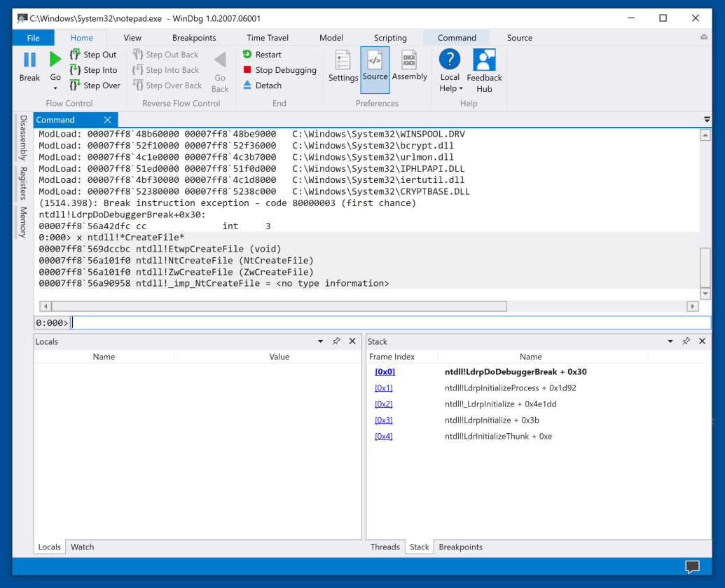Click the [0x1] stack frame link
This screenshot has height=588, width=725.
tap(383, 388)
